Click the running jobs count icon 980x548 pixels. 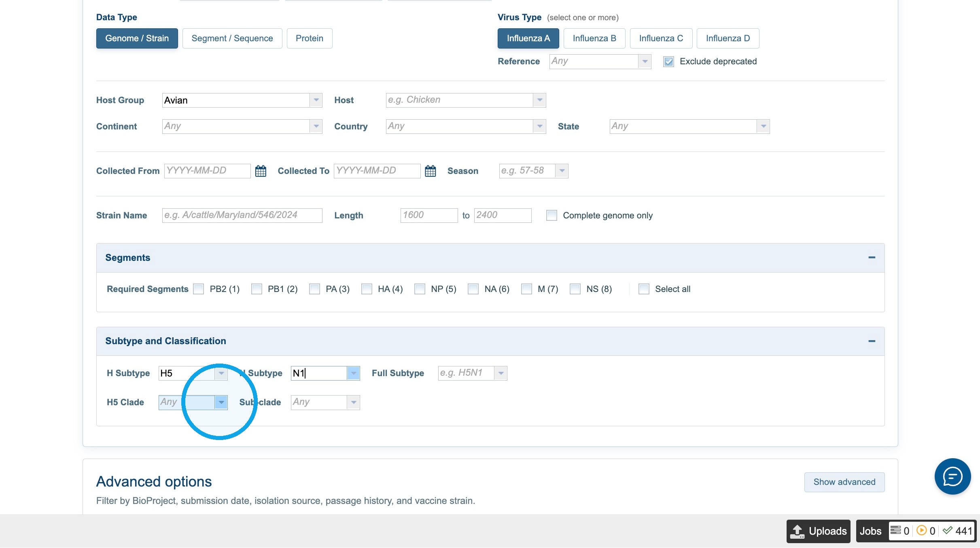click(x=921, y=530)
